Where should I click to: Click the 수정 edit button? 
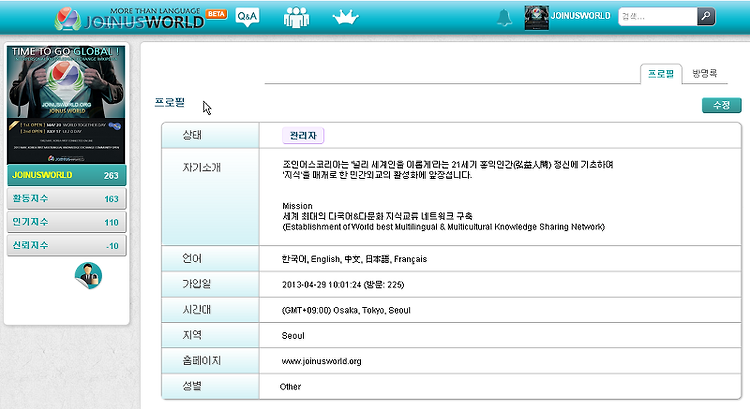(721, 105)
